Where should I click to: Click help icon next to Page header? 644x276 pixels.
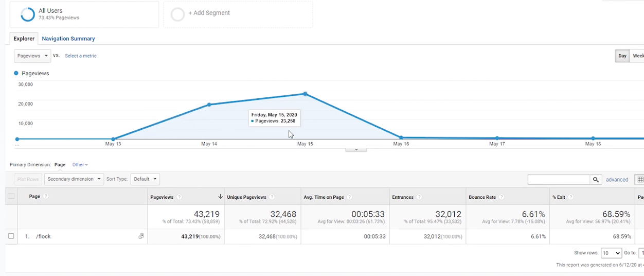46,197
